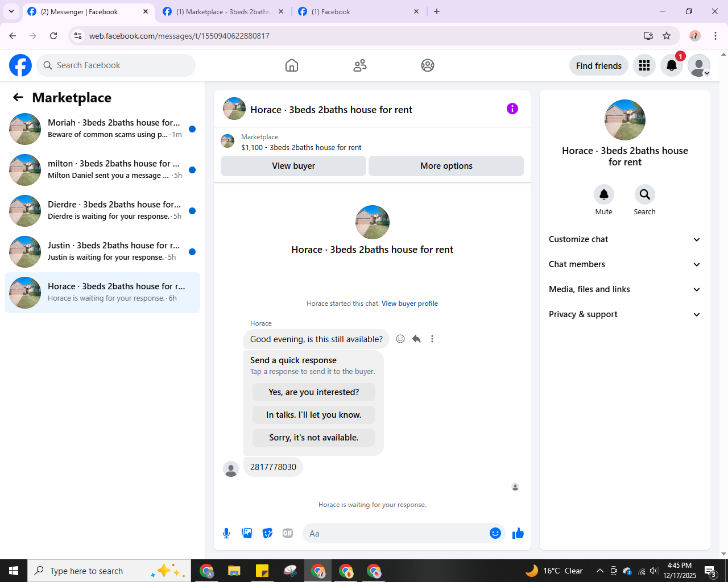Send a thumbs-up like
Viewport: 728px width, 582px height.
point(518,533)
